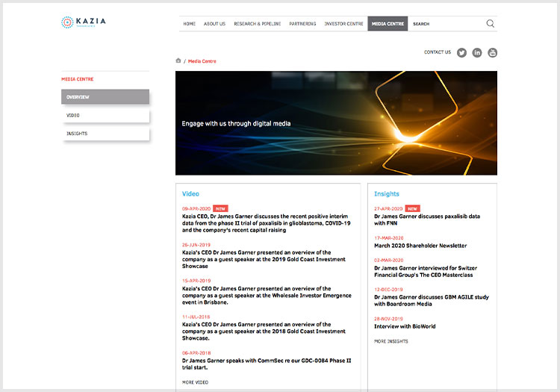Select Overview in the sidebar
The image size is (560, 392).
105,97
